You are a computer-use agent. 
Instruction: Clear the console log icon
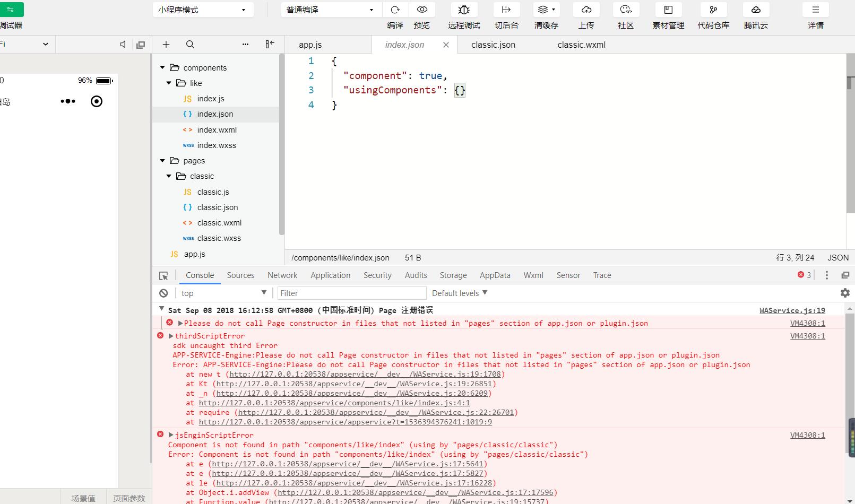[x=163, y=293]
